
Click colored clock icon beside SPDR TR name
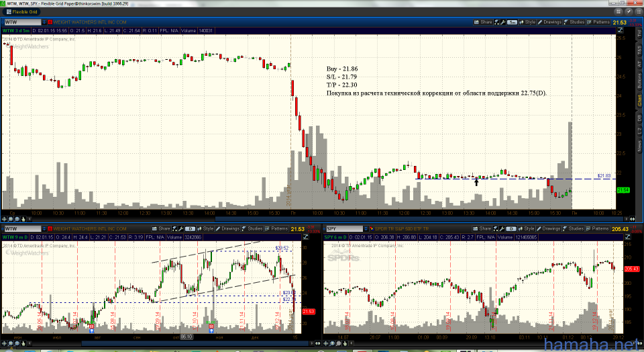[x=372, y=228]
